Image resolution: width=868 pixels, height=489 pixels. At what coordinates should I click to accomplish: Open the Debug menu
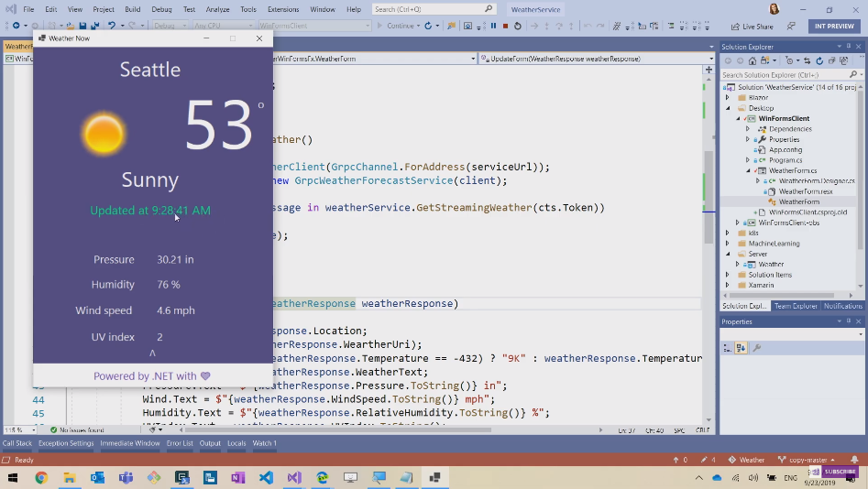[x=161, y=9]
